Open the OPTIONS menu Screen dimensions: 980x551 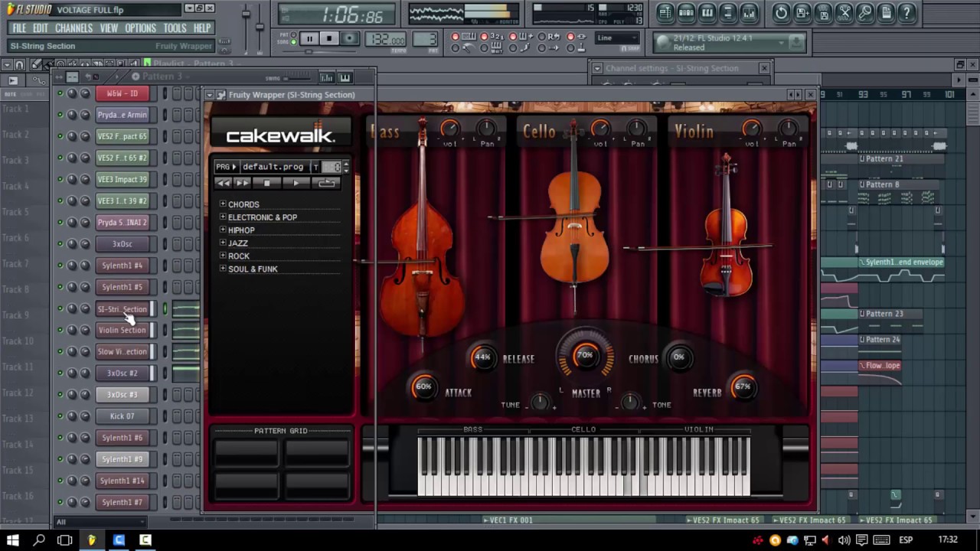[141, 28]
